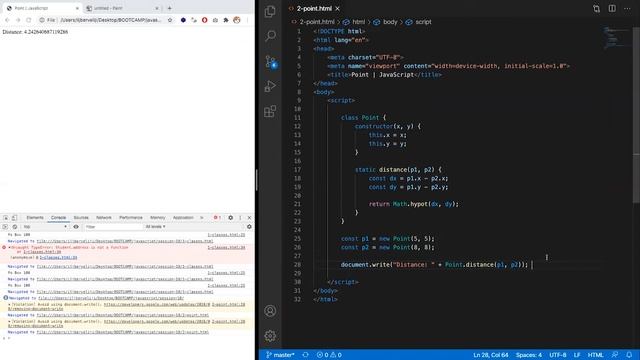Select the 2-point.html editor tab
The width and height of the screenshot is (640, 360).
click(314, 9)
